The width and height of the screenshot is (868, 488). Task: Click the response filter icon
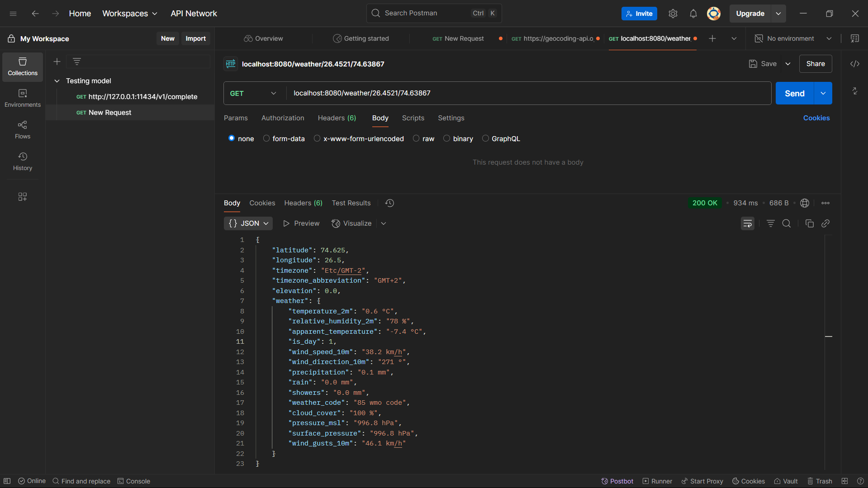[771, 223]
